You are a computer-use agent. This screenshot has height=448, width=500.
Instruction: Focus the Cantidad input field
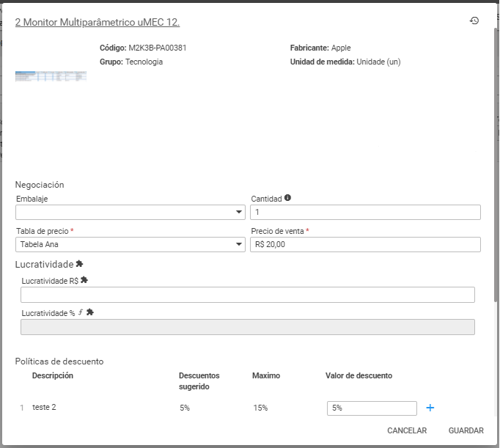tap(365, 213)
